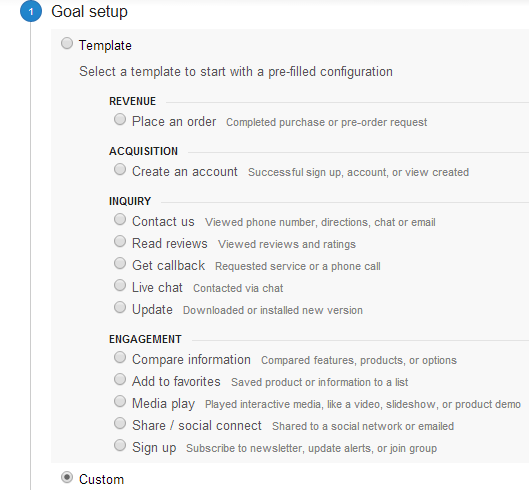Image resolution: width=529 pixels, height=490 pixels.
Task: Pick the Share / social connect option
Action: pyautogui.click(x=120, y=424)
